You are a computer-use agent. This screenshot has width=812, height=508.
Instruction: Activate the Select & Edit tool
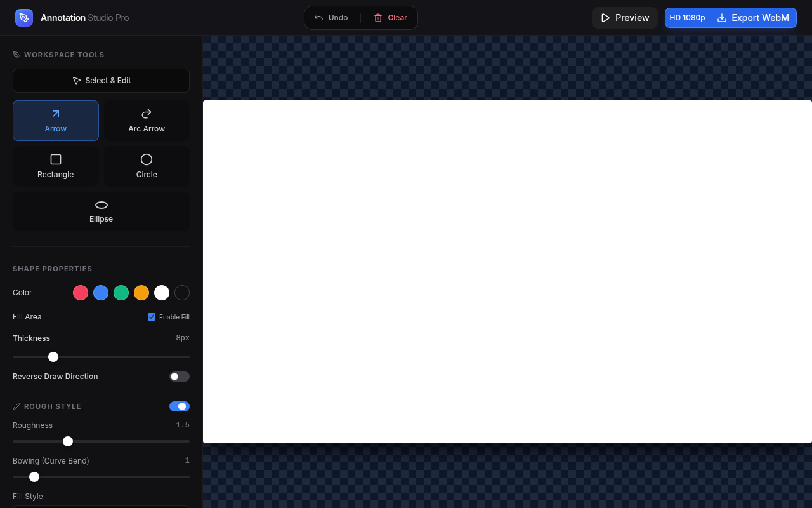(x=101, y=81)
